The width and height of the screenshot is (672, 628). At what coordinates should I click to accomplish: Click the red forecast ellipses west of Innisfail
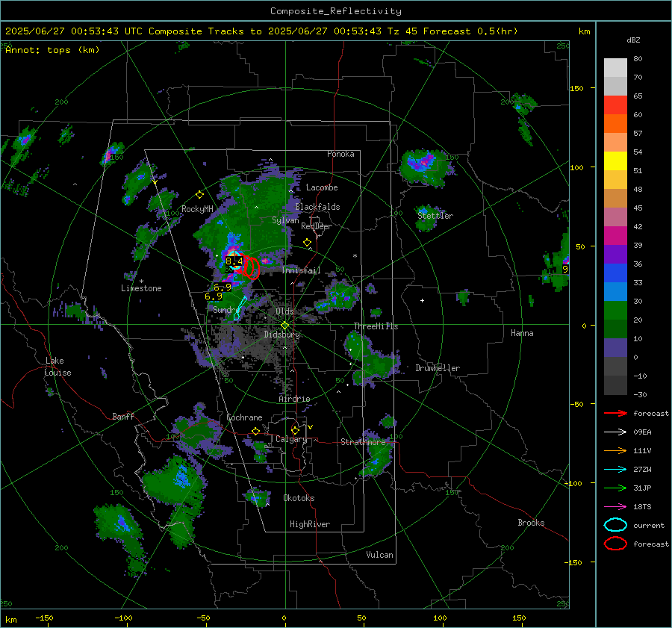251,267
